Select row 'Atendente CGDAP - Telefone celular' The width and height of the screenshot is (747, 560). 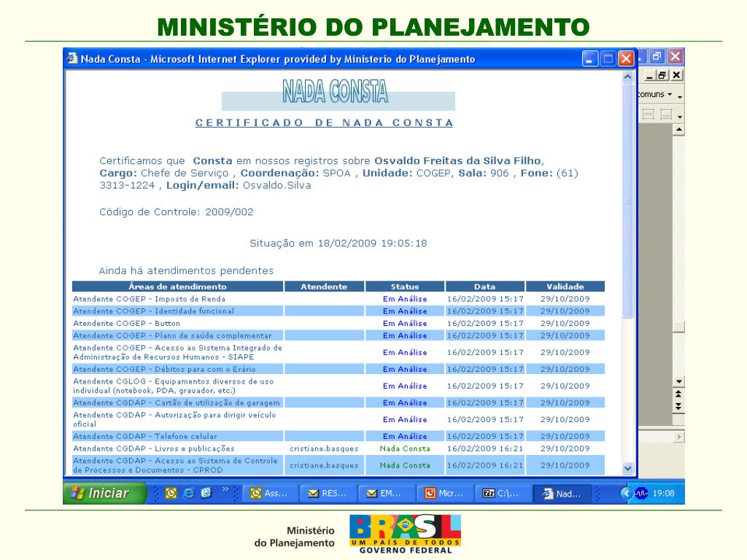pos(338,436)
